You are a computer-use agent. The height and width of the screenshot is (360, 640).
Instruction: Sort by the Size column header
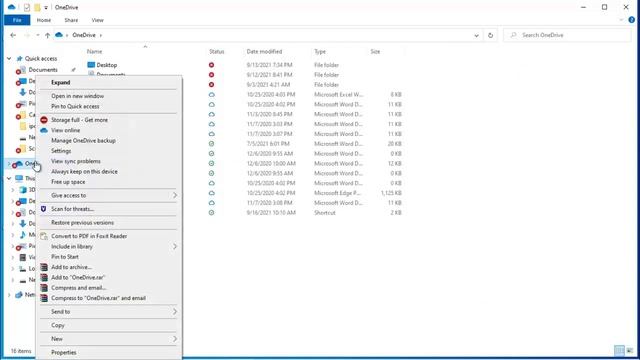click(375, 51)
